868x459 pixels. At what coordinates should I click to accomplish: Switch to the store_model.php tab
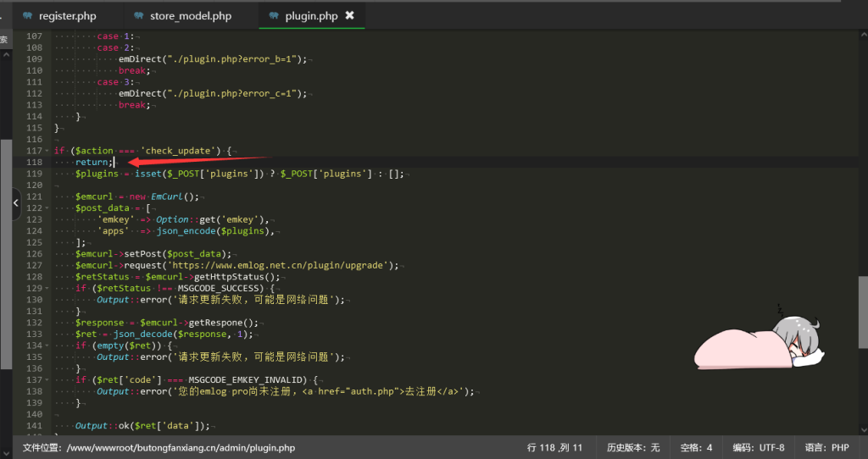pyautogui.click(x=190, y=16)
